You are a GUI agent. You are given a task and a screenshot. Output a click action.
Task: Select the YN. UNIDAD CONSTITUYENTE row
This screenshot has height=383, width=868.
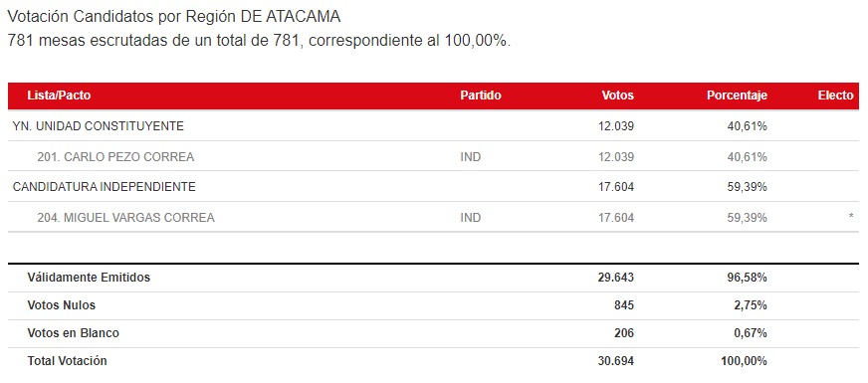coord(433,126)
